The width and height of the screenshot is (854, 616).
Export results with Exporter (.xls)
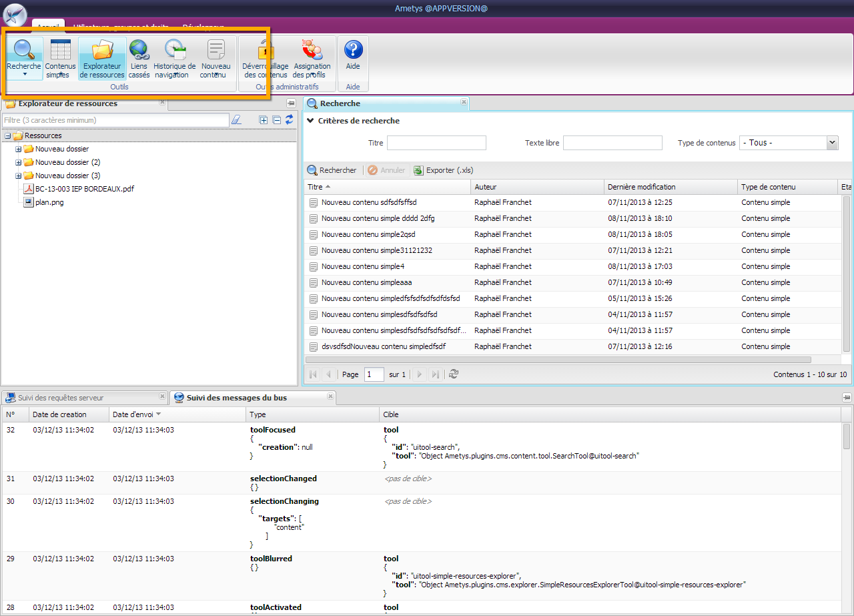pyautogui.click(x=444, y=170)
